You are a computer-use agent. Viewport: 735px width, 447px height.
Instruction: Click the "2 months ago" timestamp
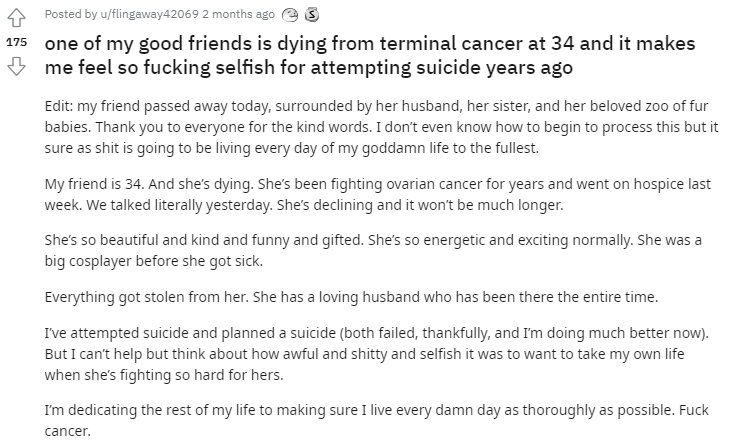[239, 15]
